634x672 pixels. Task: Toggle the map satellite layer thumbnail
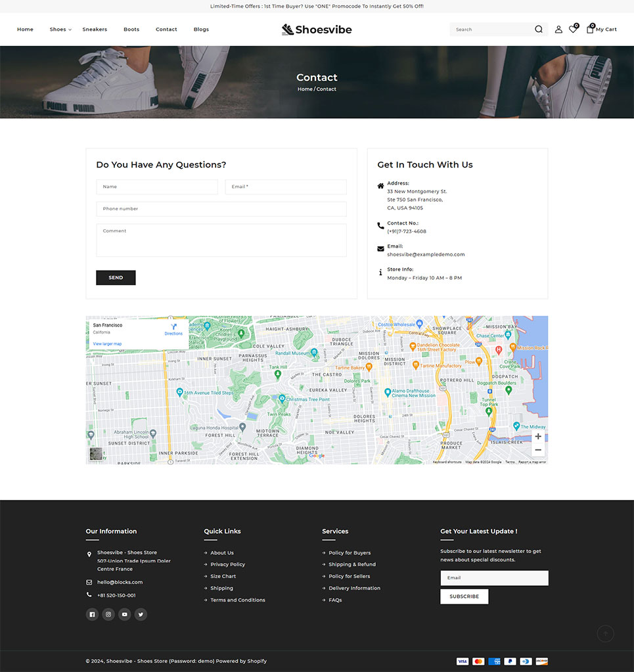coord(96,454)
